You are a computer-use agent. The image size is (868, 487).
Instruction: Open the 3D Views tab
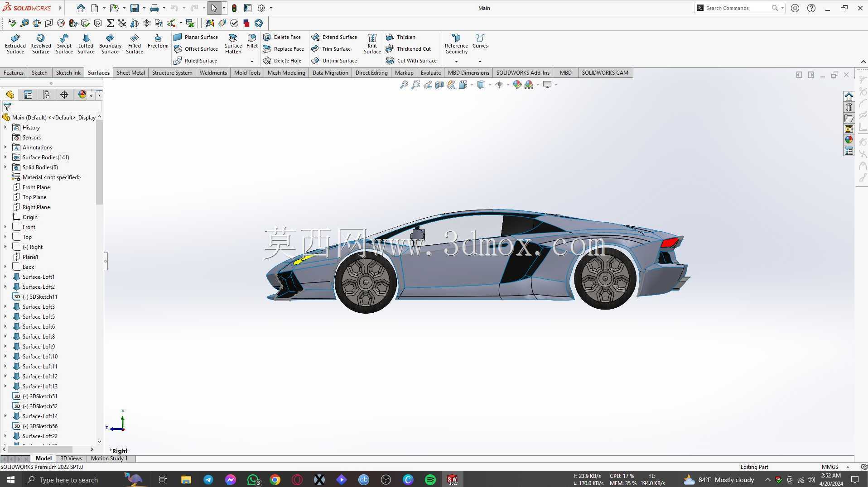click(71, 458)
